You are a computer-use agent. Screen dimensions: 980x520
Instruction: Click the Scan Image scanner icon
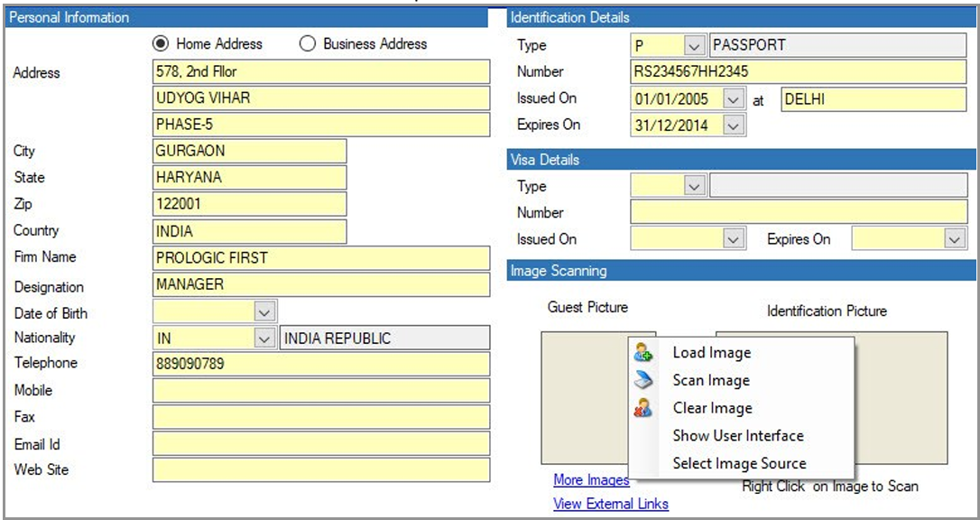(x=643, y=380)
